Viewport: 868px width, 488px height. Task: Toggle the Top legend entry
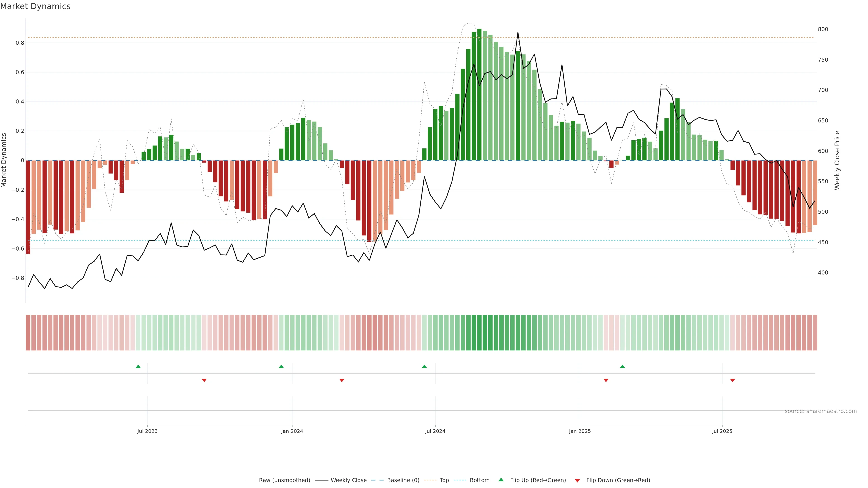tap(444, 480)
